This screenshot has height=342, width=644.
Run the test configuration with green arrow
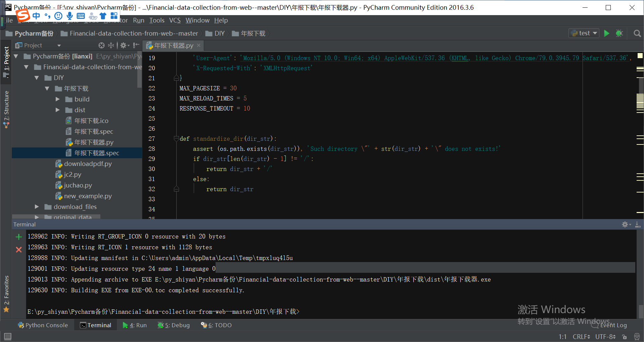tap(606, 33)
